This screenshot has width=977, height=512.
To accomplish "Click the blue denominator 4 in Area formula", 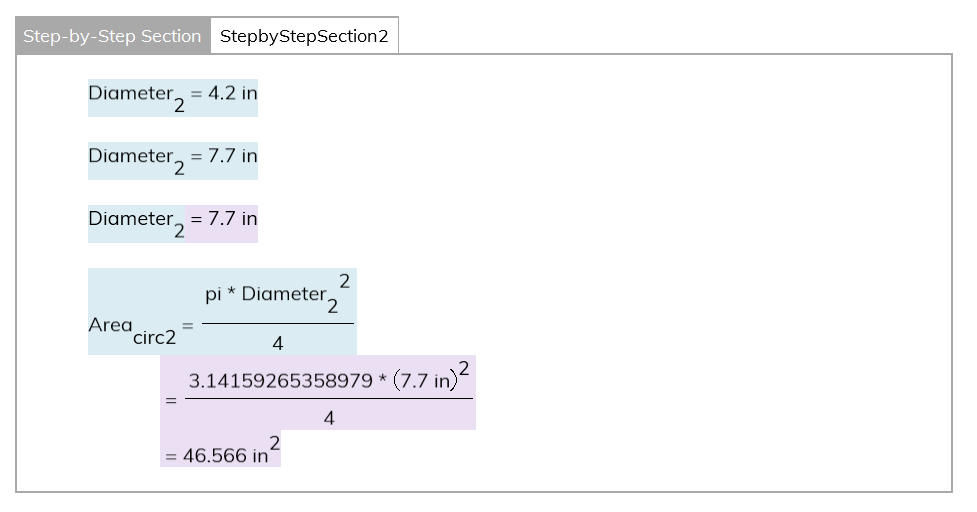I will click(x=277, y=343).
